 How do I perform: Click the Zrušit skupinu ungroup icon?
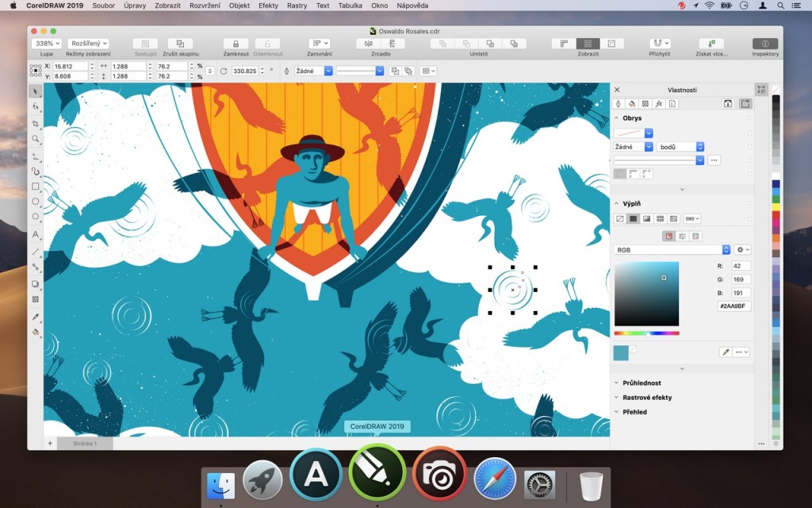click(x=180, y=44)
